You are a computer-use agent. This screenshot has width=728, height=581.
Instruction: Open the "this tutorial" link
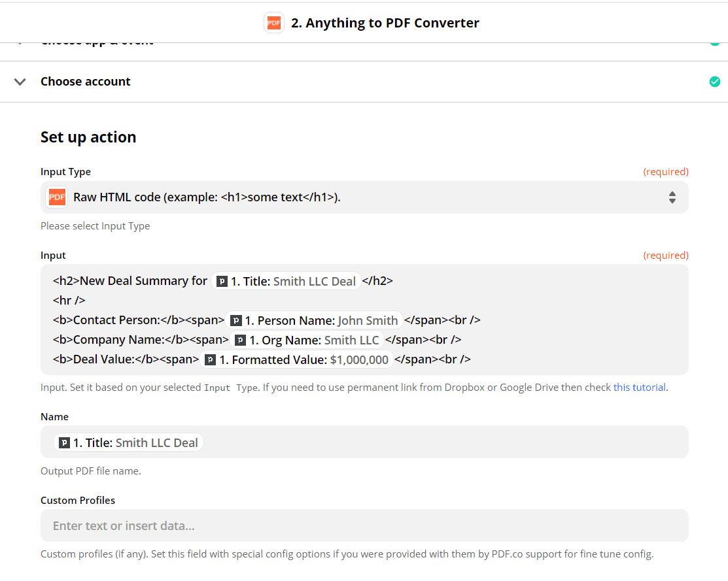pyautogui.click(x=640, y=387)
